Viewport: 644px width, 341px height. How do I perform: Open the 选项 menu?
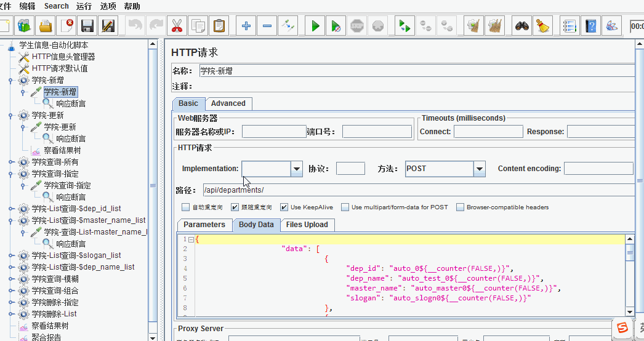[108, 6]
